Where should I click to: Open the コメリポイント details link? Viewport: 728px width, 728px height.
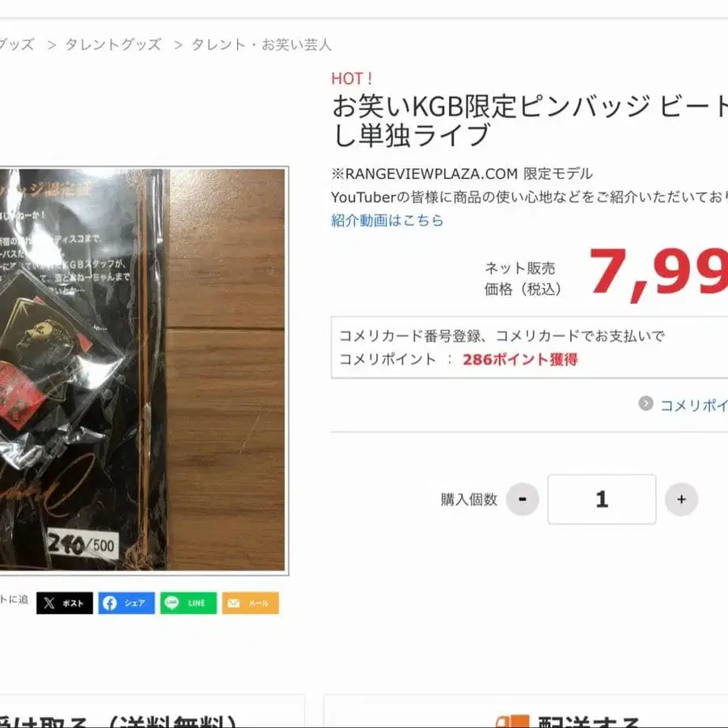click(x=694, y=405)
